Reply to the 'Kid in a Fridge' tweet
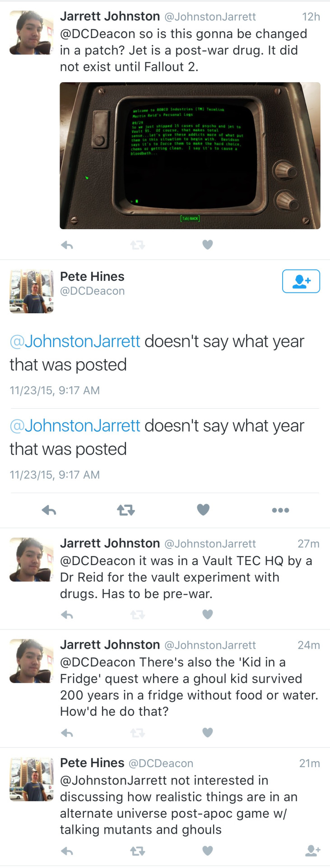This screenshot has width=330, height=868. (x=67, y=733)
